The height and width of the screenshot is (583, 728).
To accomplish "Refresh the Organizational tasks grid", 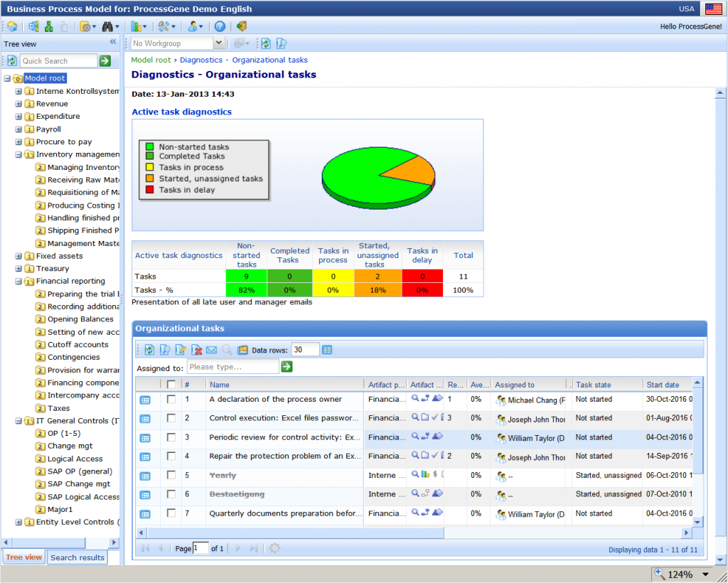I will point(149,349).
